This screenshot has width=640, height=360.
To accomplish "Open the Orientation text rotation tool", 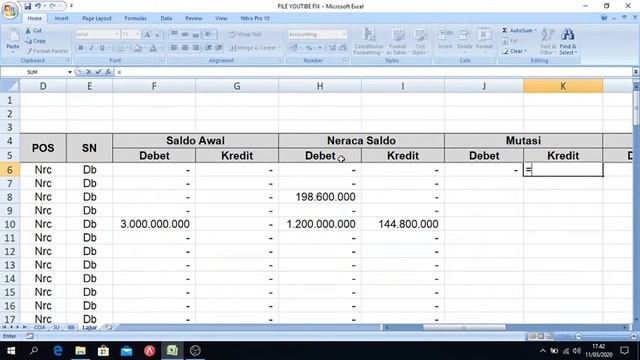I will (x=209, y=34).
